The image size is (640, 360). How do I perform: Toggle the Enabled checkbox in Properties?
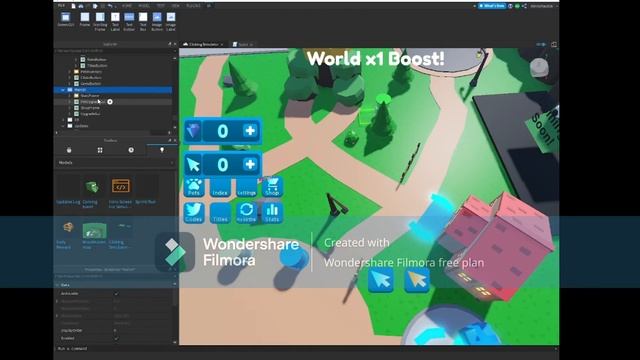coord(116,338)
